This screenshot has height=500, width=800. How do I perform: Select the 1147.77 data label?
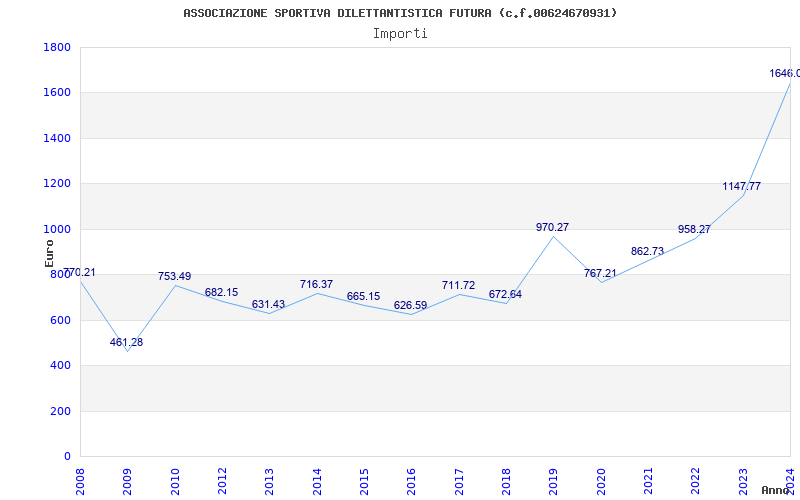click(x=741, y=186)
